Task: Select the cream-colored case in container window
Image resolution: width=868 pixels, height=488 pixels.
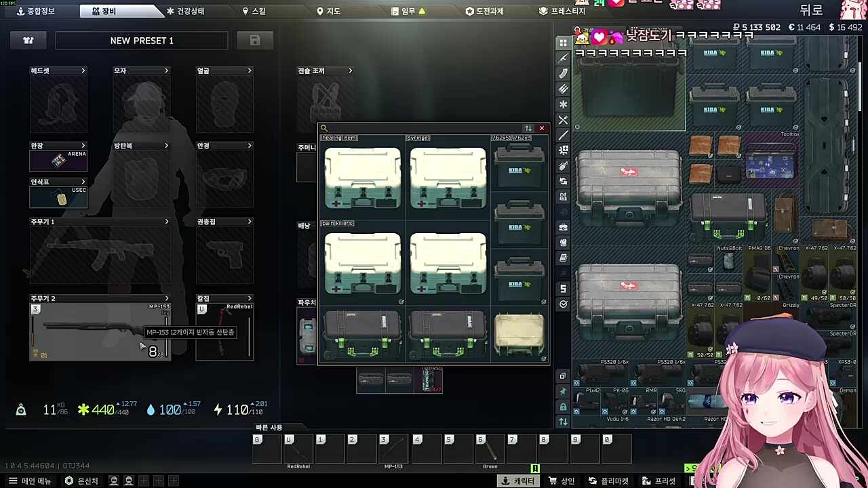Action: tap(519, 335)
